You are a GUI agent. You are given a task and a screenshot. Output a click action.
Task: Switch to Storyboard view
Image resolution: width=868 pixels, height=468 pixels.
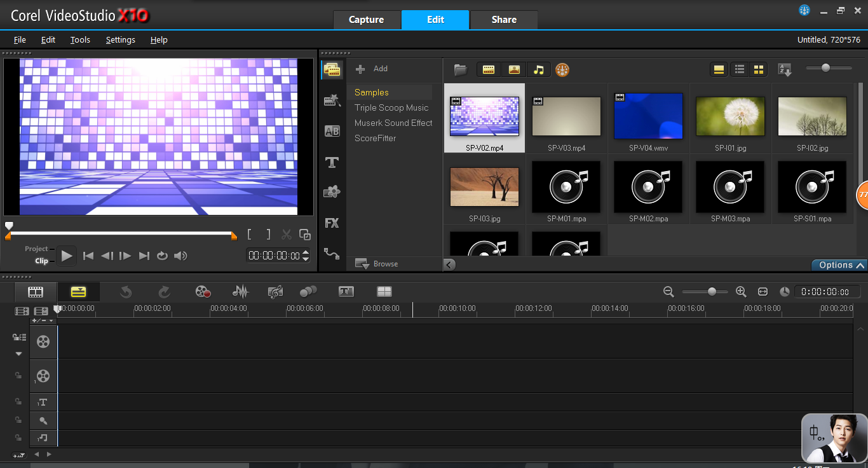pyautogui.click(x=36, y=292)
